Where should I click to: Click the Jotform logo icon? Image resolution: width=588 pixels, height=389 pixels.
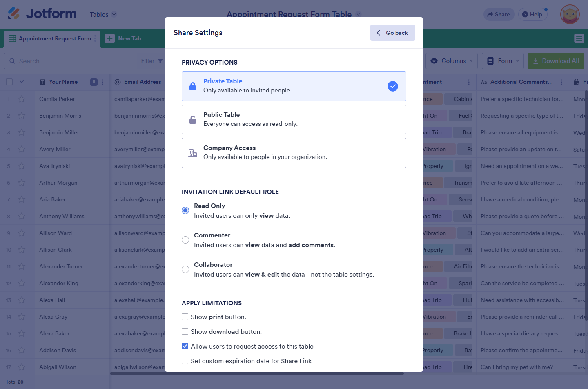click(14, 13)
